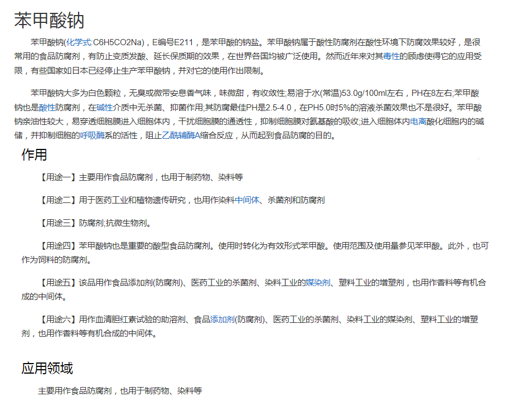Click the 碱性 hyperlink
Screen dimensions: 532x411
[104, 108]
